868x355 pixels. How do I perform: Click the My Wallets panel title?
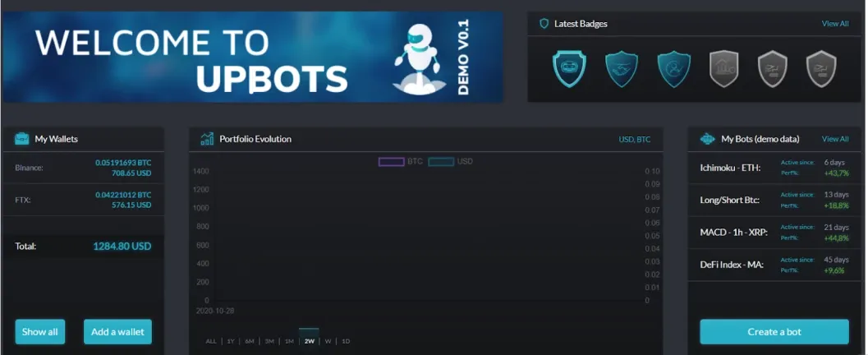[x=56, y=139]
